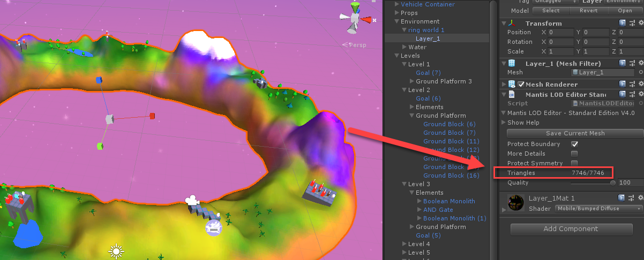Click the Quality value field 100
This screenshot has height=260, width=644.
(630, 183)
